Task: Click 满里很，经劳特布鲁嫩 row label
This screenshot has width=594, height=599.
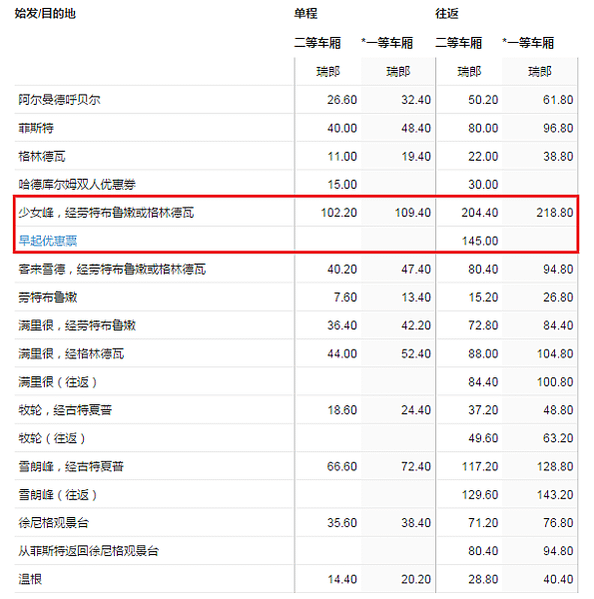Action: (77, 325)
